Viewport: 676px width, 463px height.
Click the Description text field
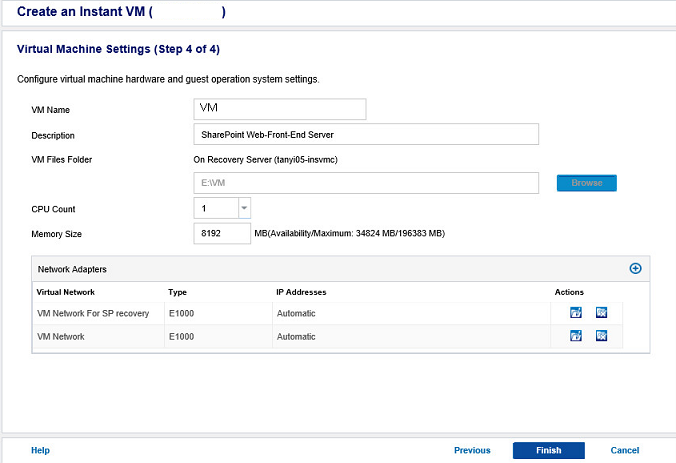365,135
